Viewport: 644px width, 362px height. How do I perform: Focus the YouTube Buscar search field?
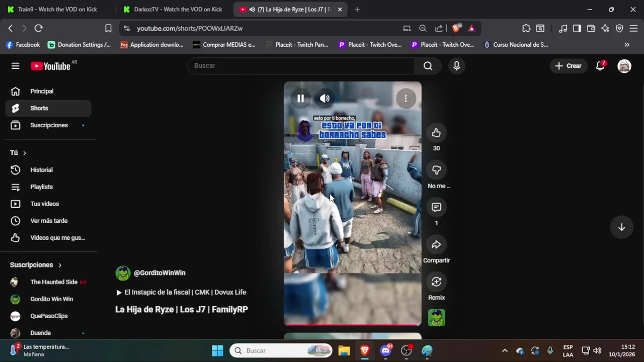point(301,66)
